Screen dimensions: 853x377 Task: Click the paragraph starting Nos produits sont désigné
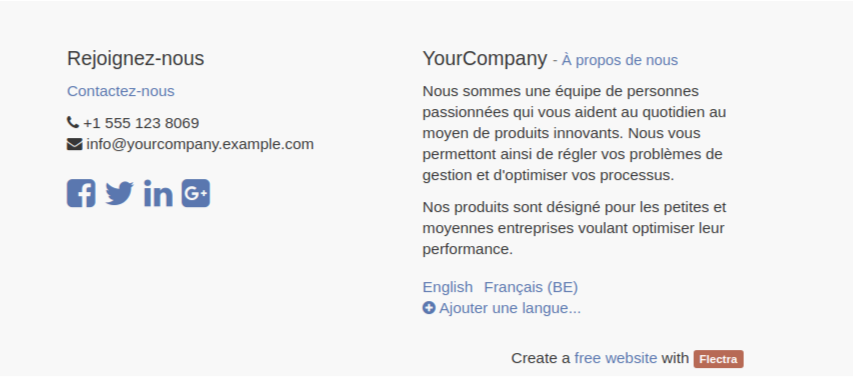[574, 228]
